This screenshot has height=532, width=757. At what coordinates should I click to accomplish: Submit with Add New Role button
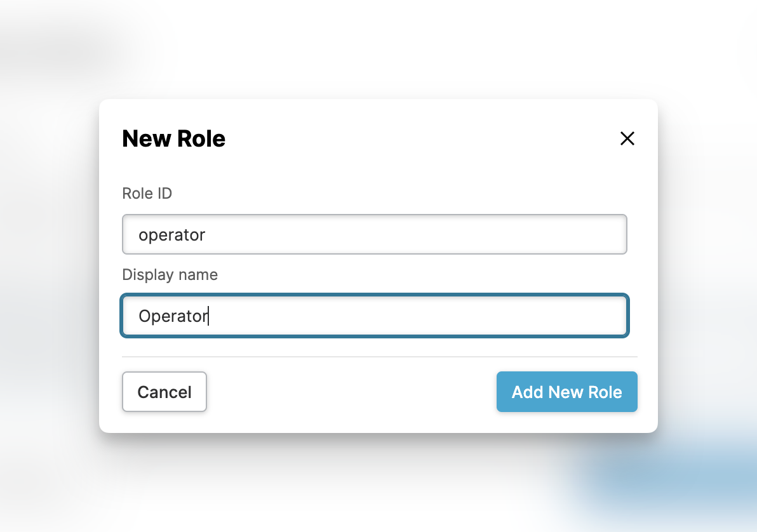566,392
